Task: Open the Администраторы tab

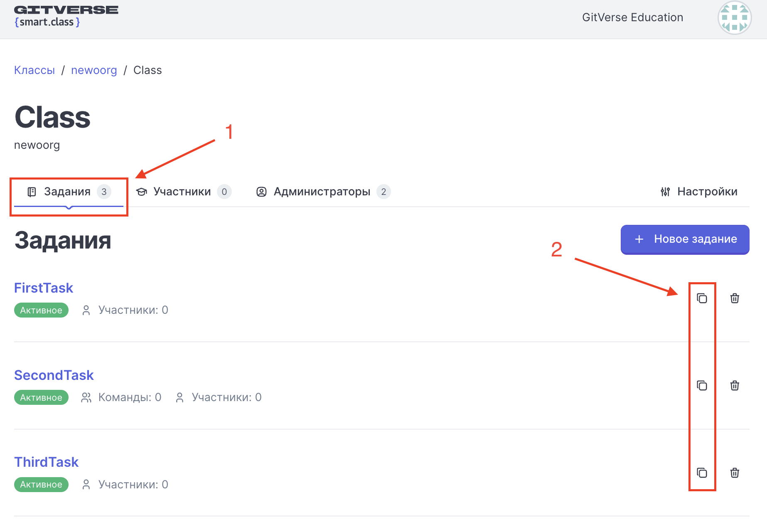Action: click(x=323, y=192)
